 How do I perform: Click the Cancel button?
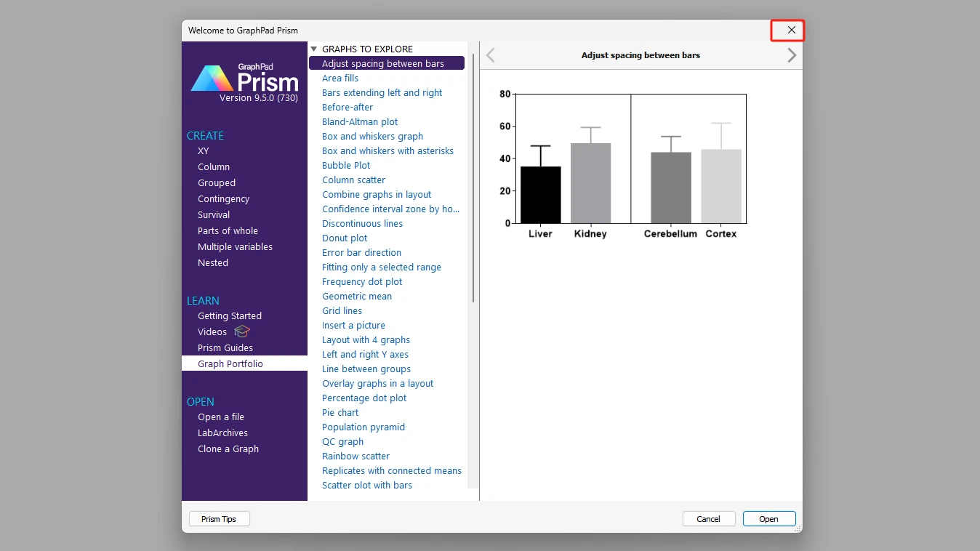[x=709, y=519]
